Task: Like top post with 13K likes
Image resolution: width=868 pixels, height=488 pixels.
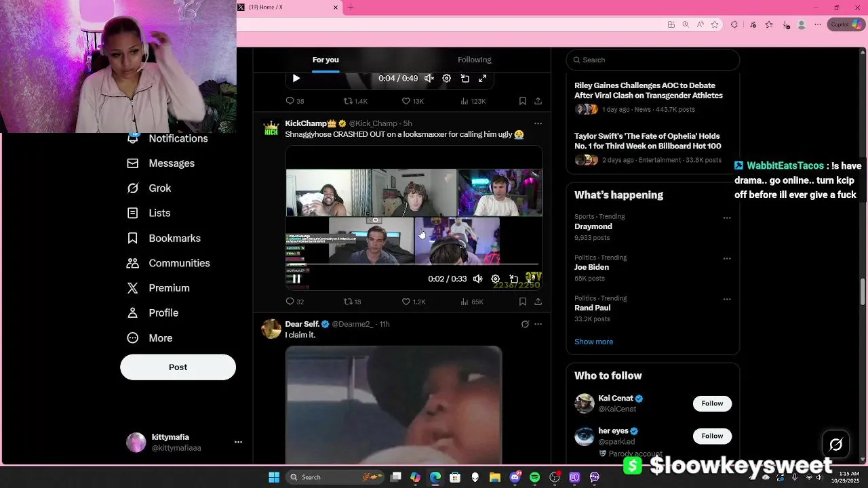Action: 412,101
